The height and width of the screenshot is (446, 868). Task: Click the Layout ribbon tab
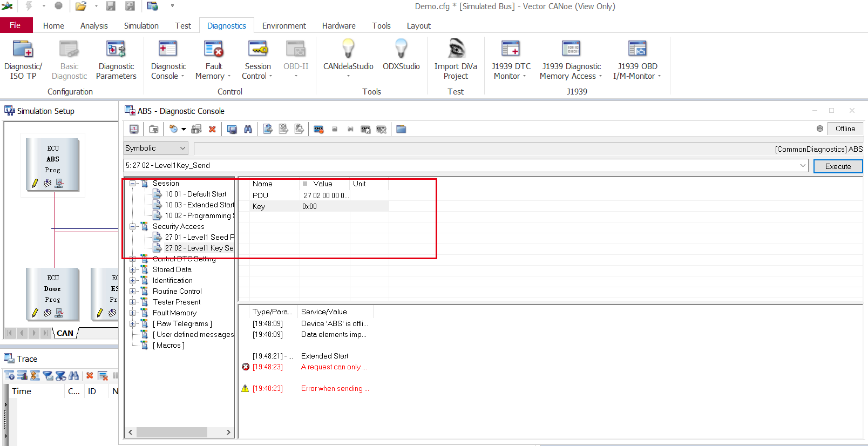pyautogui.click(x=418, y=26)
